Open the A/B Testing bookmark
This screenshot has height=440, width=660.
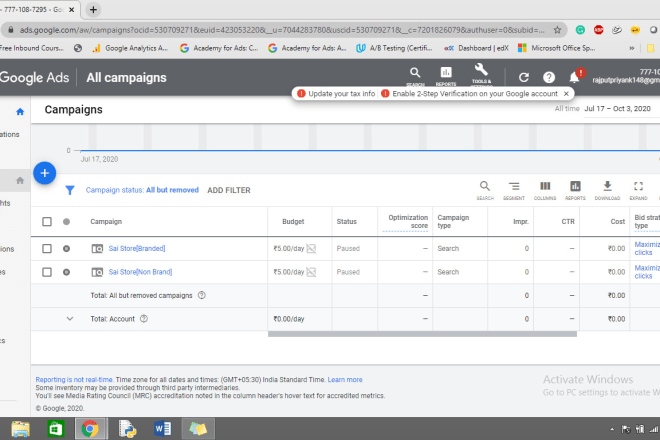click(394, 48)
